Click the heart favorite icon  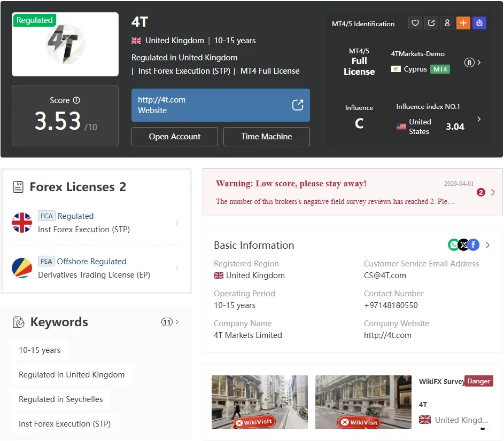[415, 23]
